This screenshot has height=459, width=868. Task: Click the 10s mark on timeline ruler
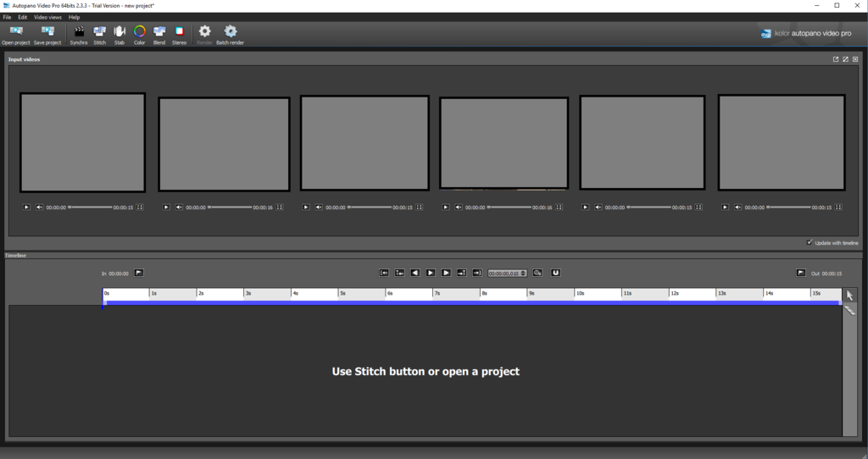click(578, 294)
